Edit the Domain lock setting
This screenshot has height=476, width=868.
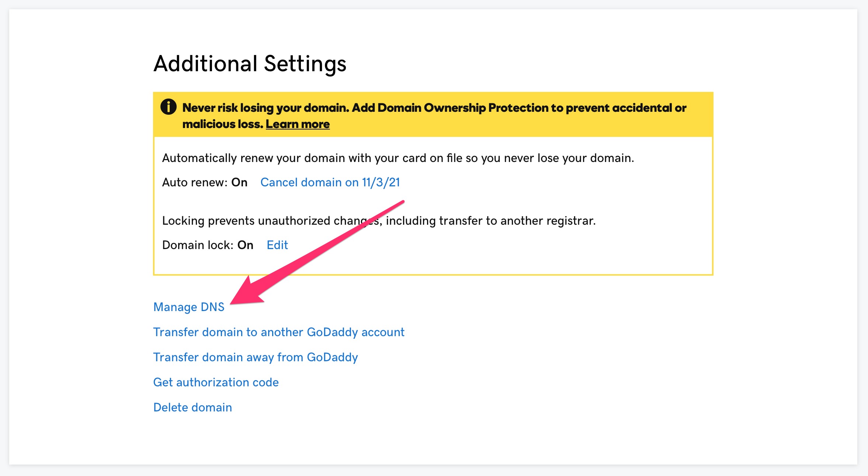click(277, 245)
